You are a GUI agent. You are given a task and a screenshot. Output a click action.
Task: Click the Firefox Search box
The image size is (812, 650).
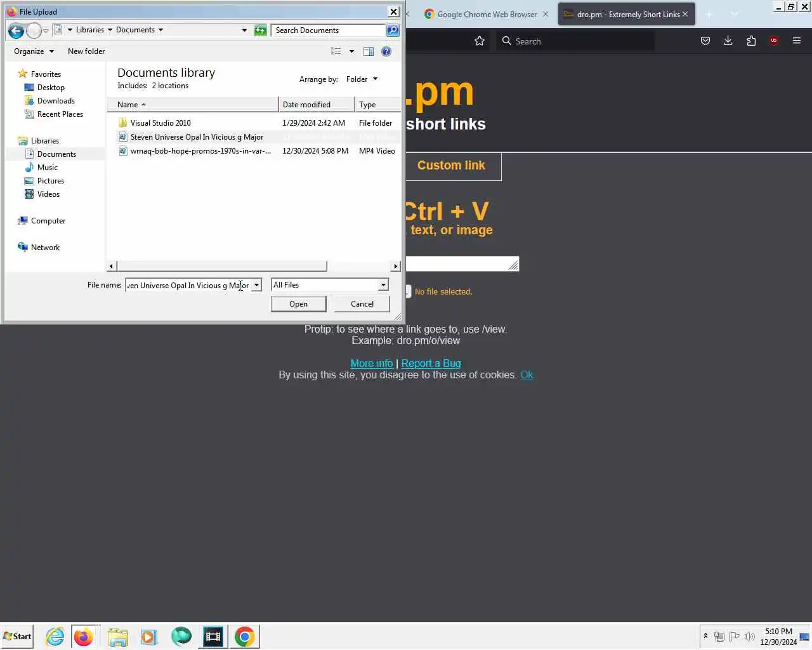pyautogui.click(x=575, y=41)
